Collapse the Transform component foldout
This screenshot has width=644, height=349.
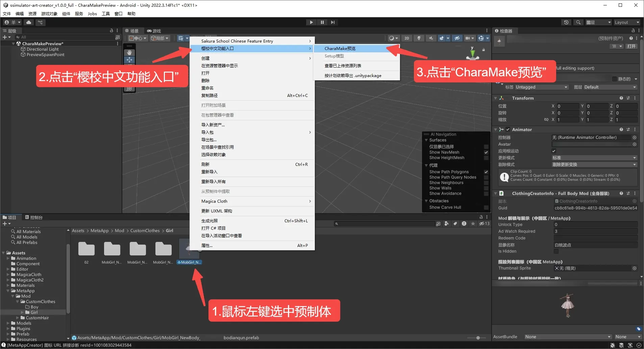coord(495,98)
